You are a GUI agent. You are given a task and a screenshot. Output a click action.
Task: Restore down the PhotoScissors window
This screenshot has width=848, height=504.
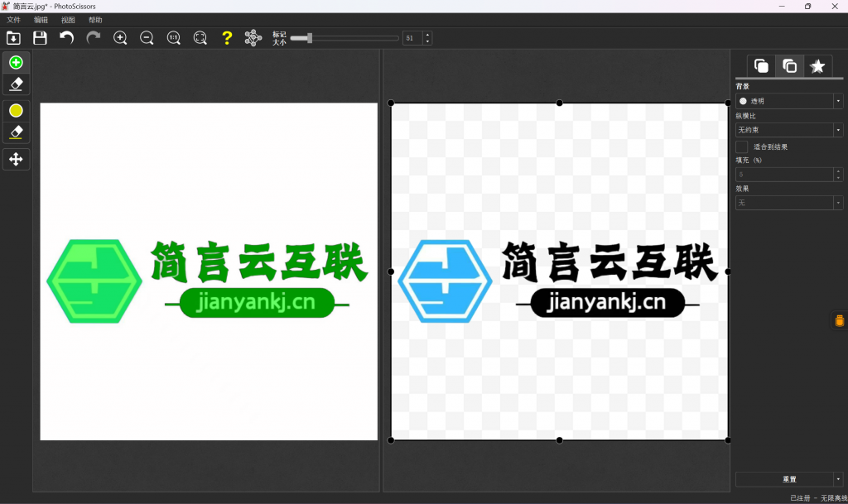coord(808,7)
